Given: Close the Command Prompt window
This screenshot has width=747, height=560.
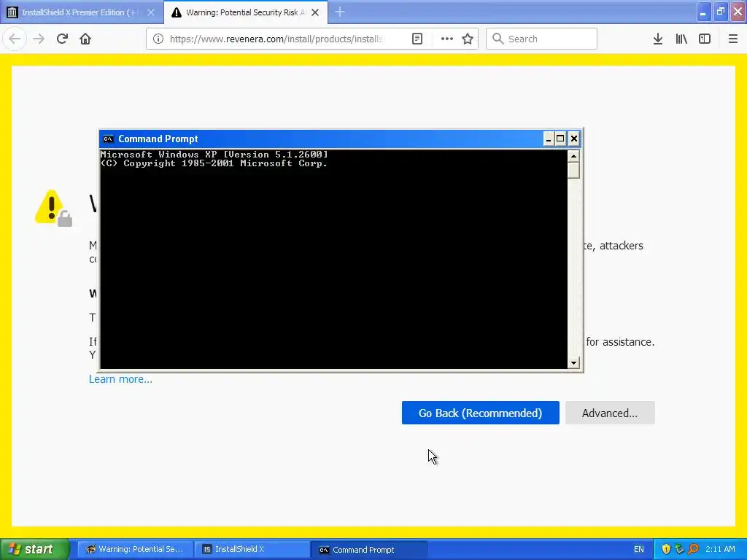Looking at the screenshot, I should pos(573,139).
